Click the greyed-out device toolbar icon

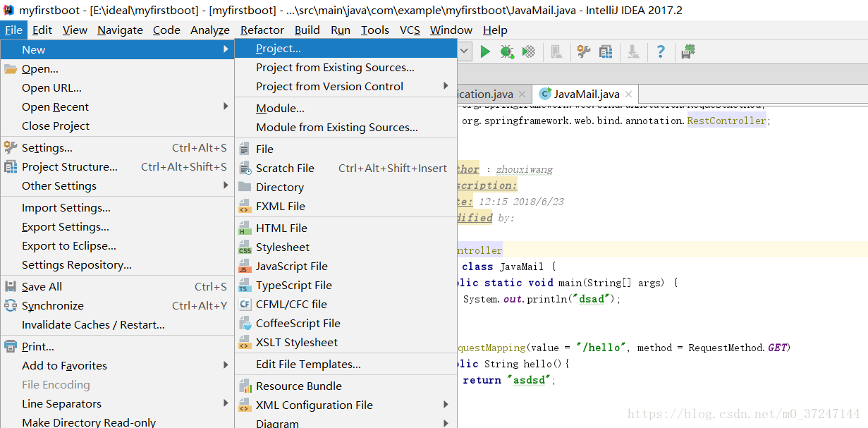point(556,51)
